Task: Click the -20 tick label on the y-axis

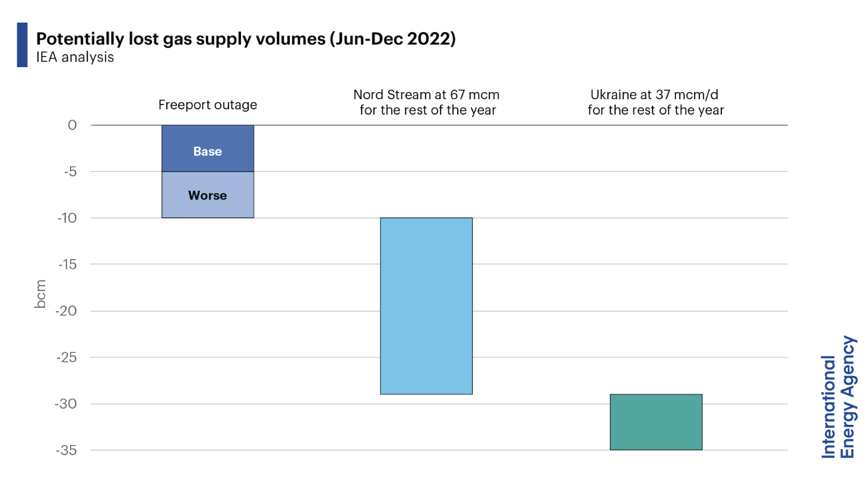Action: (x=66, y=311)
